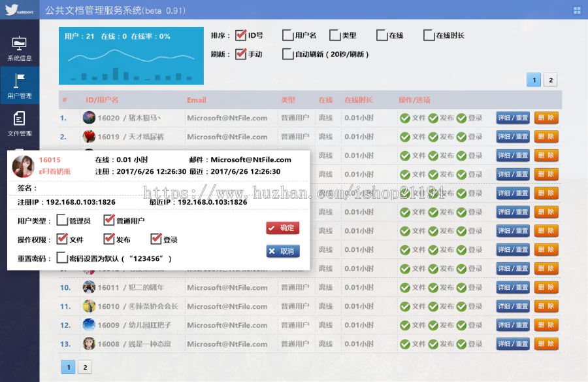Cancel dialog with 取消 button

click(283, 251)
